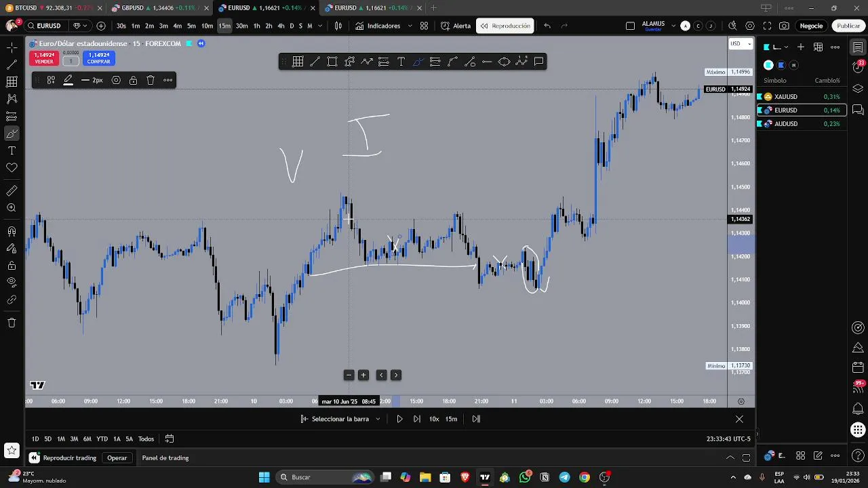Screen dimensions: 868x488
Task: Toggle magnet mode in left sidebar
Action: (x=12, y=232)
